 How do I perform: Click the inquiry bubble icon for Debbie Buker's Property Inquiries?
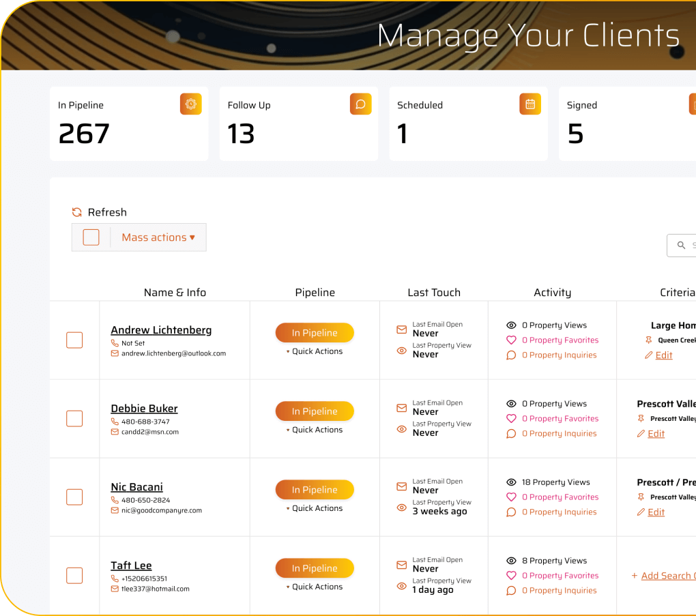(x=512, y=433)
